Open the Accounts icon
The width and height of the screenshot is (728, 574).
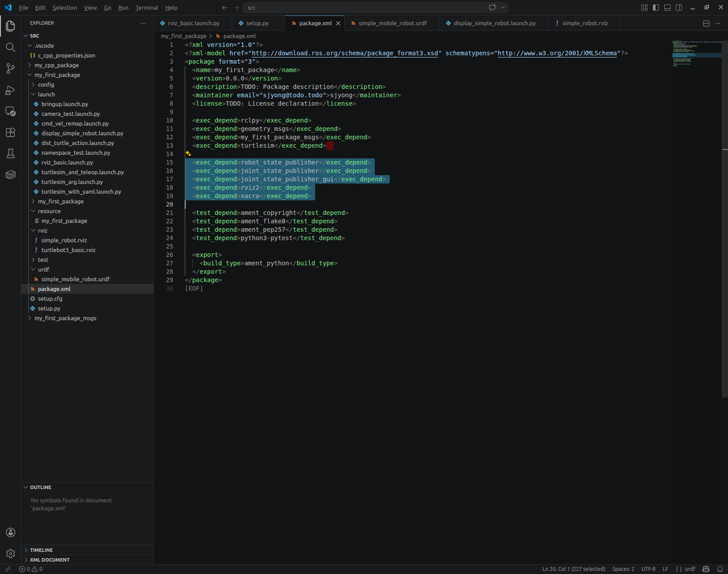click(11, 532)
